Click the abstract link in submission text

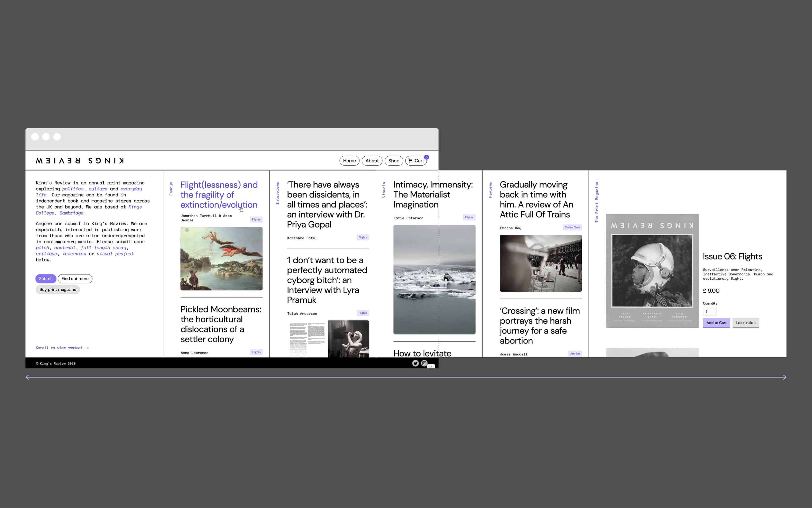pyautogui.click(x=65, y=248)
